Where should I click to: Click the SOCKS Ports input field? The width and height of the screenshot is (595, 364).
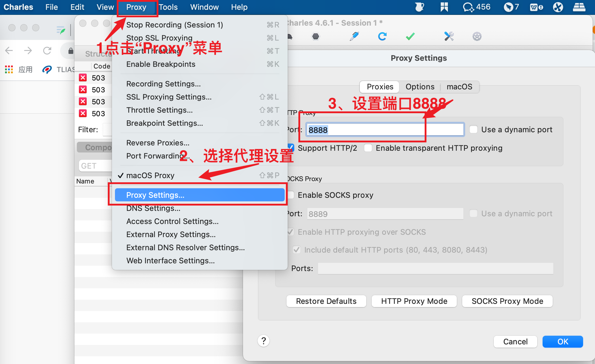pos(435,268)
